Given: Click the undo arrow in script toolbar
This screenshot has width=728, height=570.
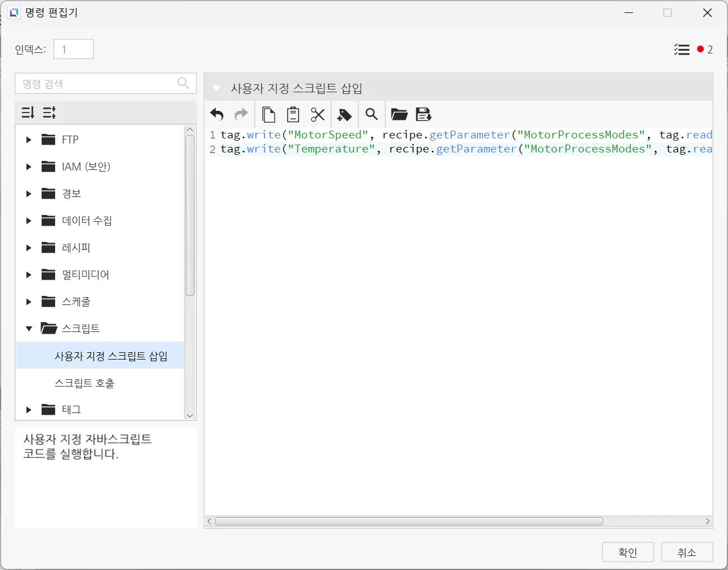Looking at the screenshot, I should (x=217, y=115).
